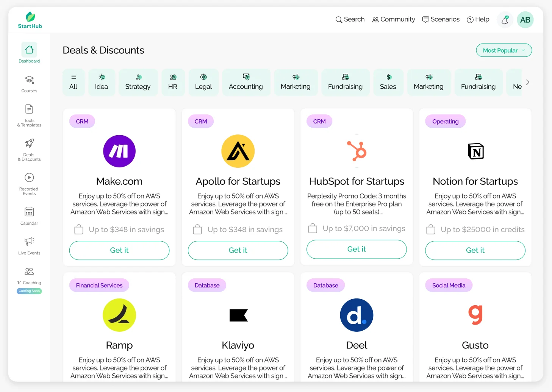Select the Accounting category tab
Viewport: 552px width, 392px height.
point(246,82)
